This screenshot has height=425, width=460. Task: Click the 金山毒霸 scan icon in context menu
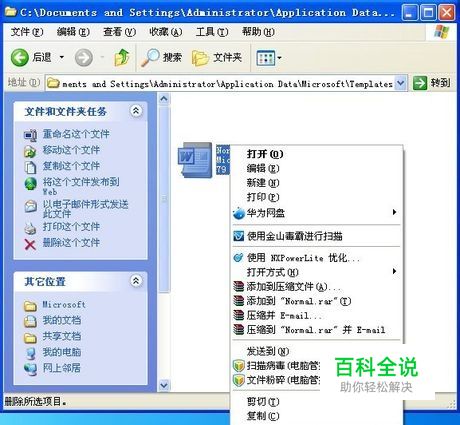click(x=238, y=236)
